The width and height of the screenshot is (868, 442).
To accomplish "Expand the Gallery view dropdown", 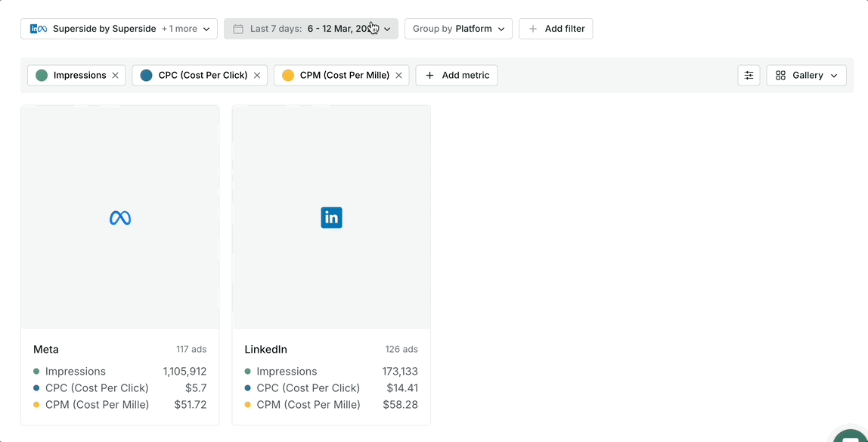I will [806, 76].
